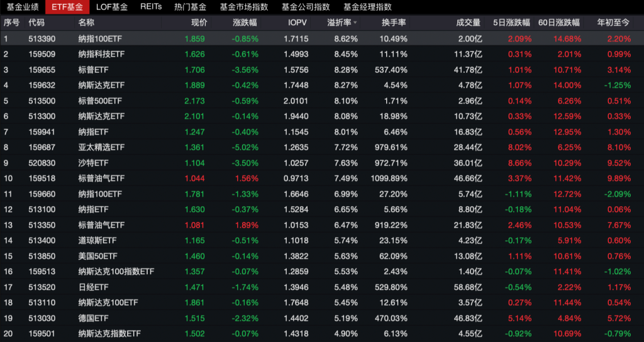Select 标普500ETF fund name
This screenshot has height=342, width=644.
point(100,101)
